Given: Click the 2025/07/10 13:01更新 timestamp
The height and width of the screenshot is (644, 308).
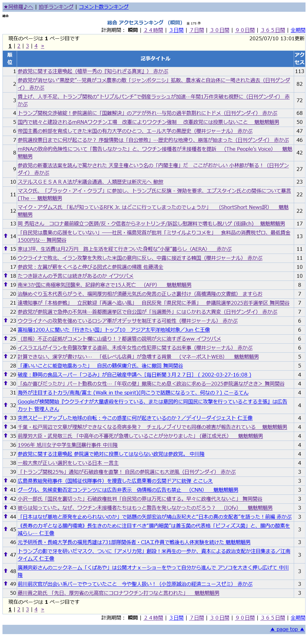Looking at the screenshot, I should pyautogui.click(x=277, y=38).
